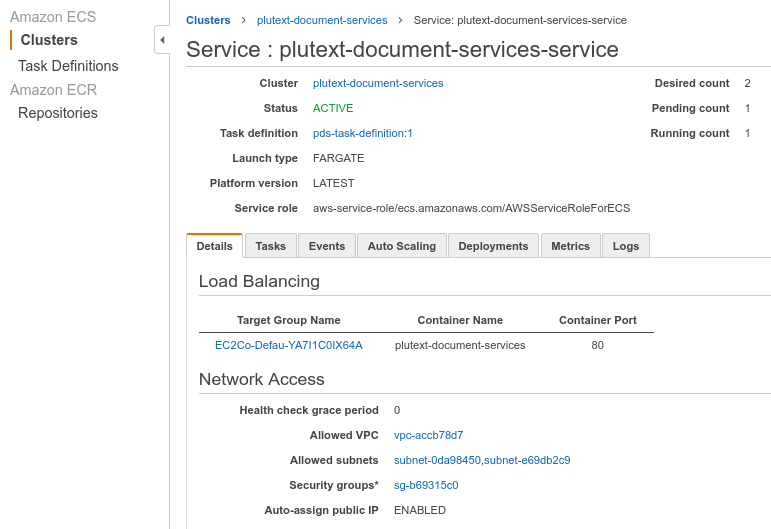Open subnet-0da98450 link
This screenshot has height=529, width=771.
(x=437, y=460)
